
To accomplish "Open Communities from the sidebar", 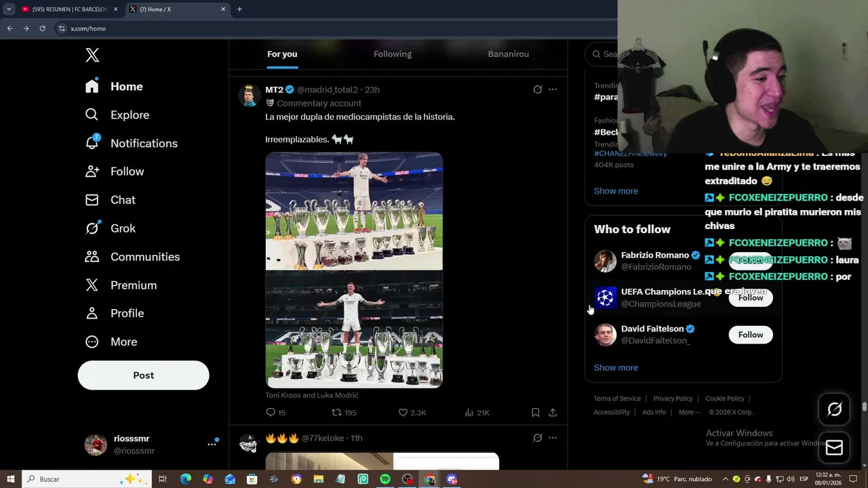I will tap(132, 257).
